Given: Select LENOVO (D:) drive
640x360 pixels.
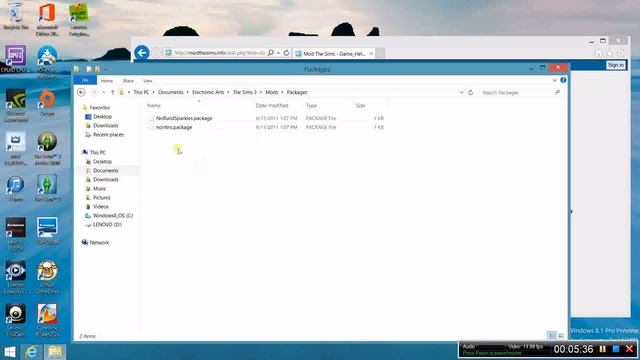Looking at the screenshot, I should (107, 224).
